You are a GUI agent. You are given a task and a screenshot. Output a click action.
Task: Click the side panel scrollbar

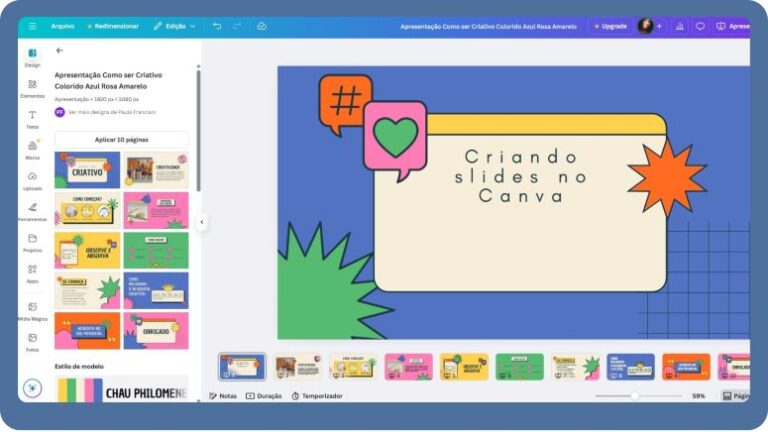[198, 130]
